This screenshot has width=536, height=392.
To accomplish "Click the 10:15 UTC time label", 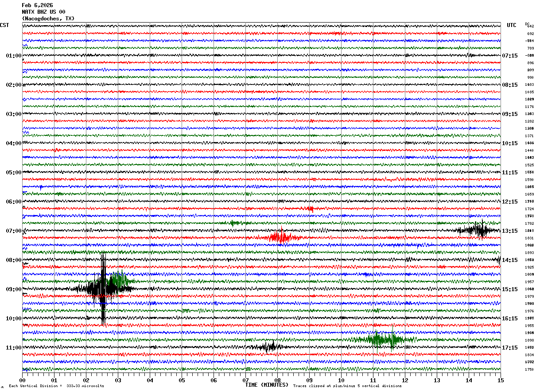I will point(510,143).
